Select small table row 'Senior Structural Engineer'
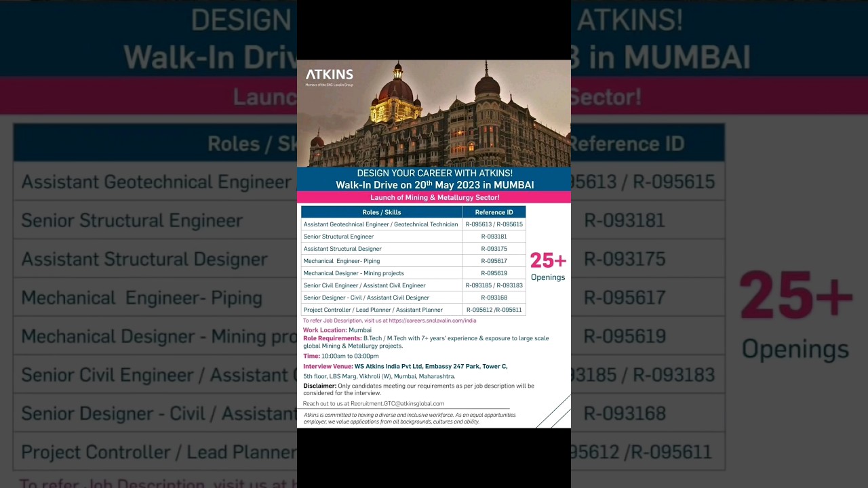 pos(381,237)
